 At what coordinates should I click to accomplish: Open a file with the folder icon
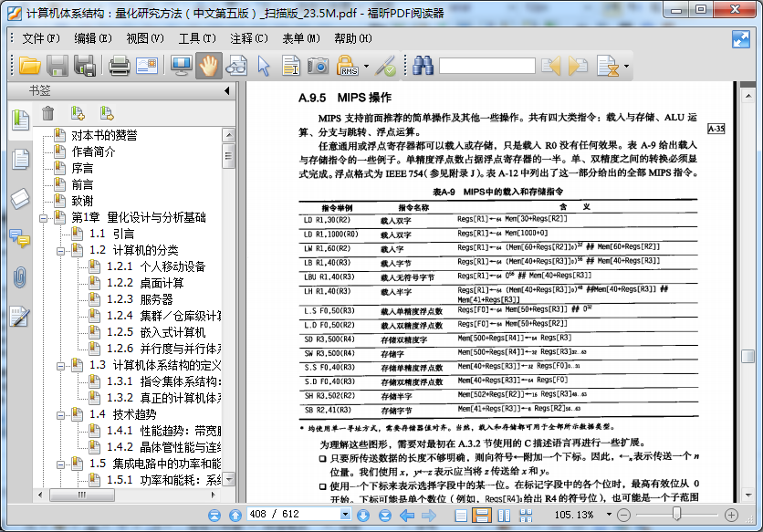(x=30, y=65)
